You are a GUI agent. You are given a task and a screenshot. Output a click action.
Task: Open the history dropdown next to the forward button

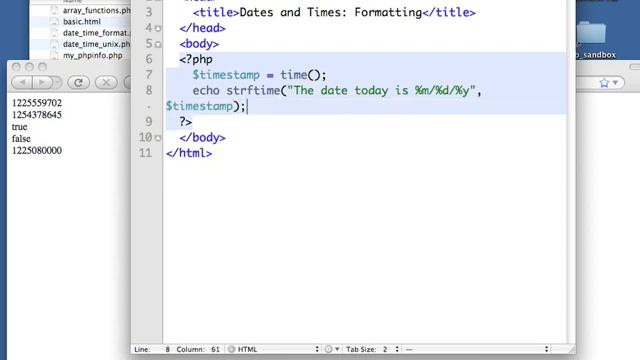(57, 82)
